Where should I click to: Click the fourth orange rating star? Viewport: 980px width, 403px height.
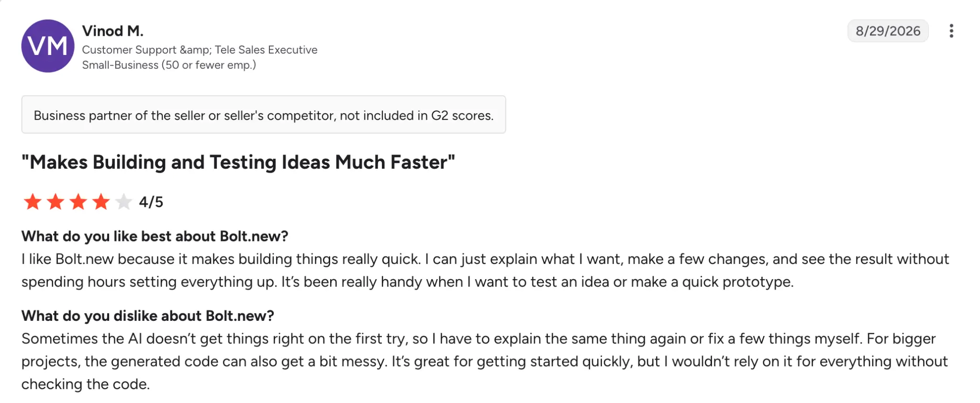tap(101, 202)
